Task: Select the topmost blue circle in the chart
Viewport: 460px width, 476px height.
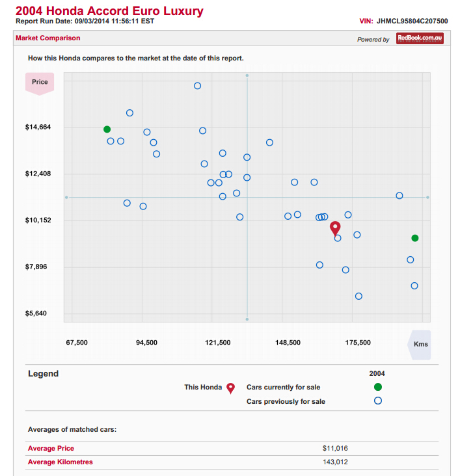Action: click(198, 86)
